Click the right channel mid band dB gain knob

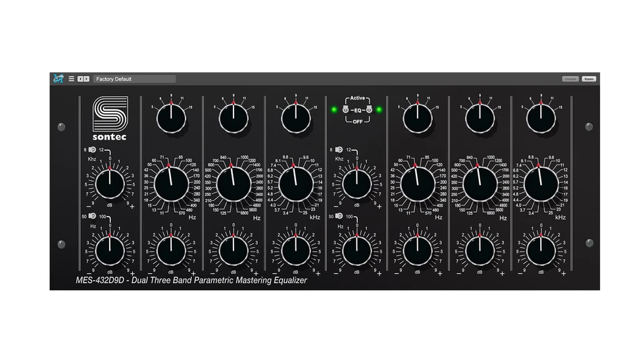tap(480, 250)
